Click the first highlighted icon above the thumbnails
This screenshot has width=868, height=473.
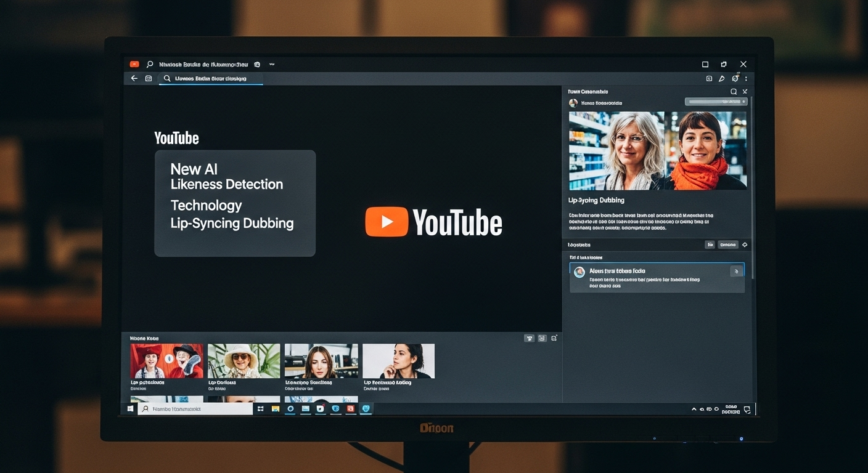point(529,338)
